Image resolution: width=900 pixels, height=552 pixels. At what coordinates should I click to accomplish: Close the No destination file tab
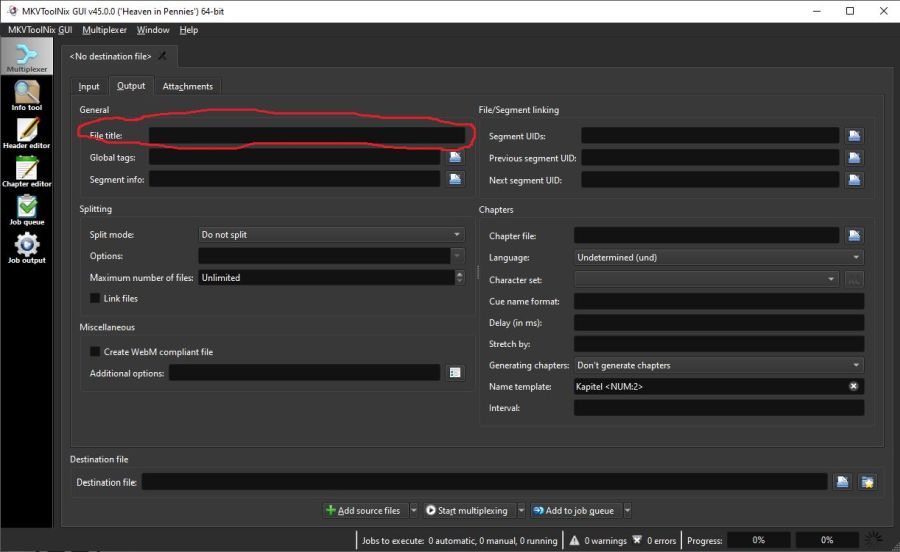[162, 56]
